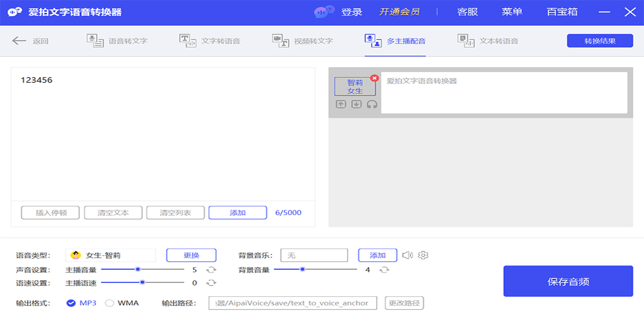
Task: Adjust the 背景音量 slider
Action: (315, 269)
